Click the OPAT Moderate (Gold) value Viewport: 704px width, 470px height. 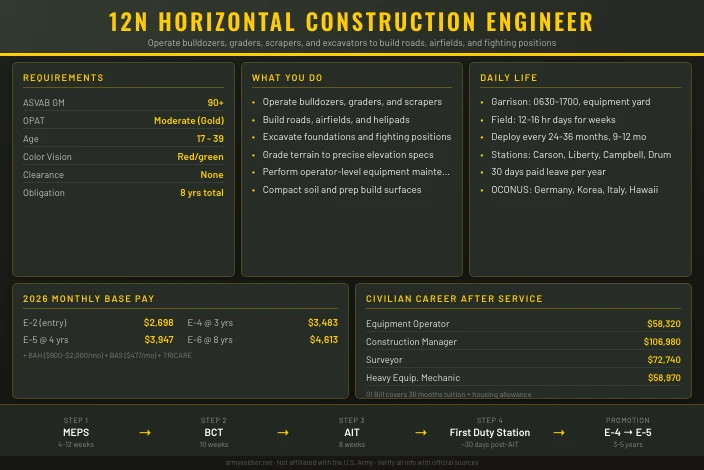(x=189, y=121)
